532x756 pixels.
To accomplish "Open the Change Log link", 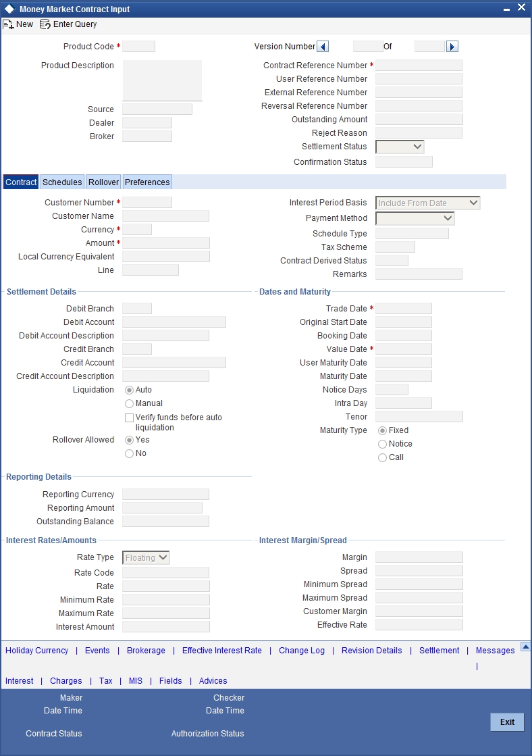I will pos(302,651).
